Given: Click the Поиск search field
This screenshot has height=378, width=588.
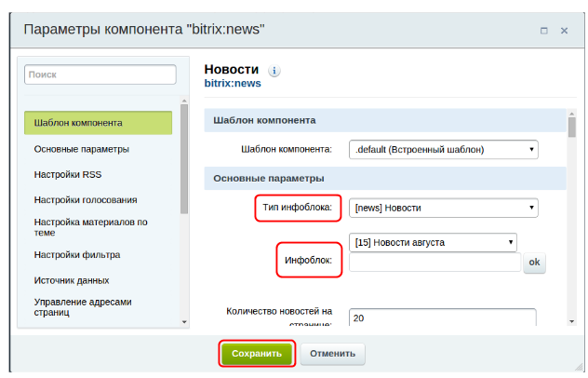Looking at the screenshot, I should 100,74.
